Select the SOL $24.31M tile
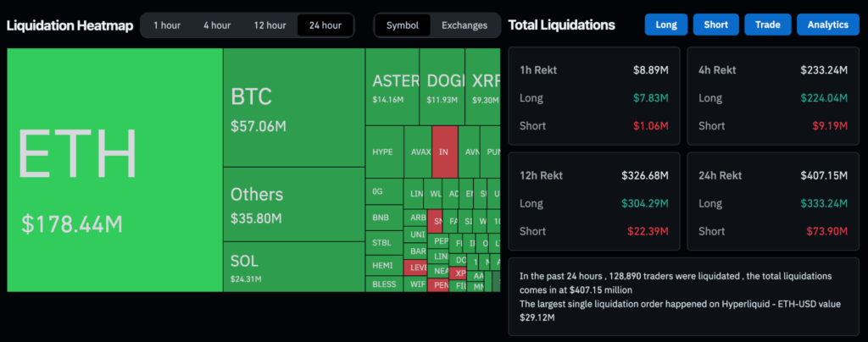 point(293,267)
